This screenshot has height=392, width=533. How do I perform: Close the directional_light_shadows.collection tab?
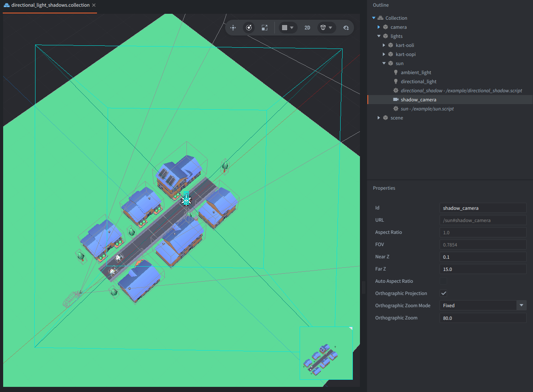click(x=94, y=5)
